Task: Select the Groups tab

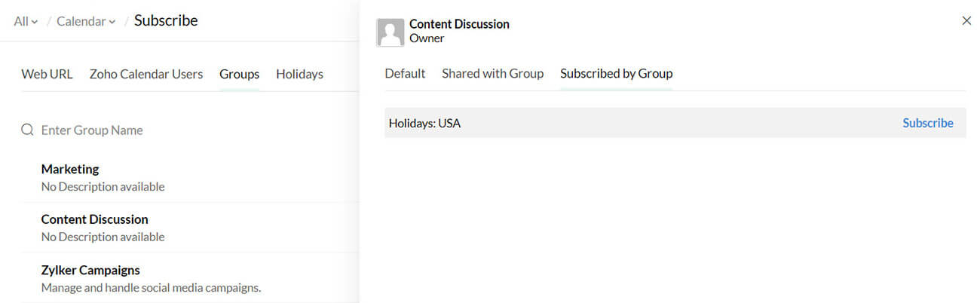Action: click(x=239, y=74)
